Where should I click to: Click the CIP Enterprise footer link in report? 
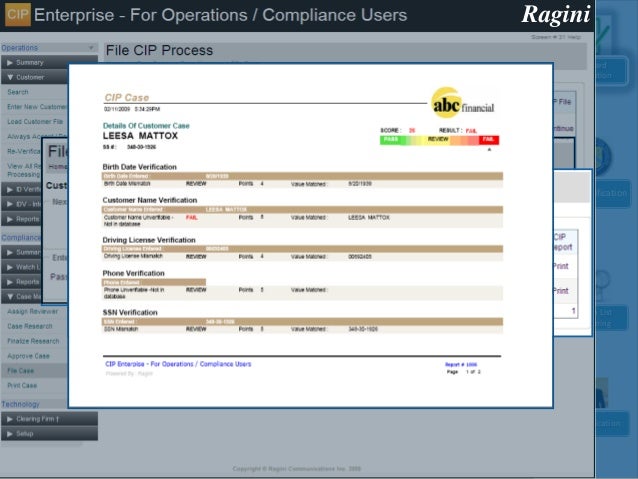tap(178, 364)
